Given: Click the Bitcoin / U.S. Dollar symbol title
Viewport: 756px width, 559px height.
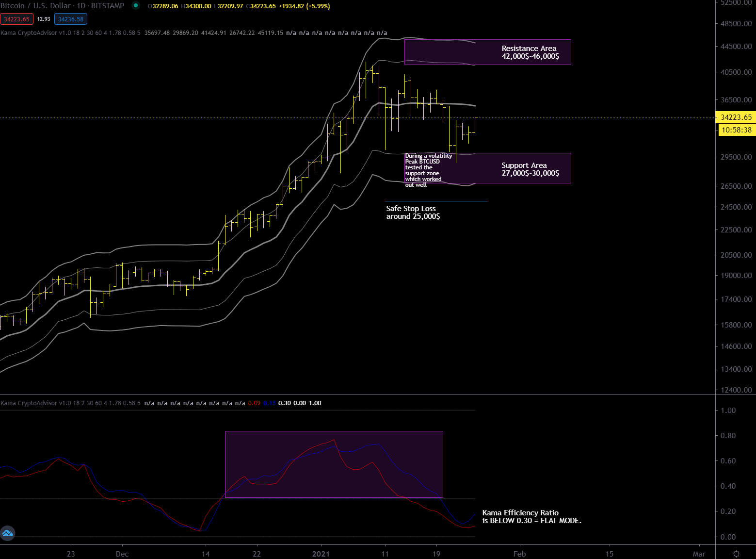Looking at the screenshot, I should [62, 6].
